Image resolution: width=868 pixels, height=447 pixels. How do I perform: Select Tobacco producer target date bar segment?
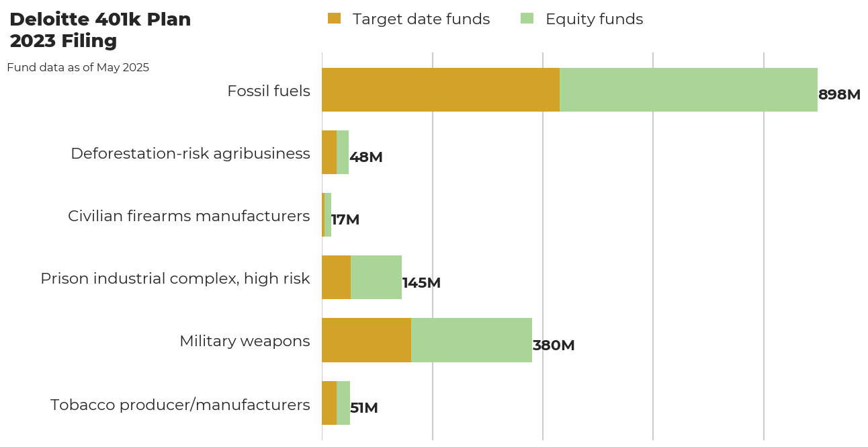point(329,403)
